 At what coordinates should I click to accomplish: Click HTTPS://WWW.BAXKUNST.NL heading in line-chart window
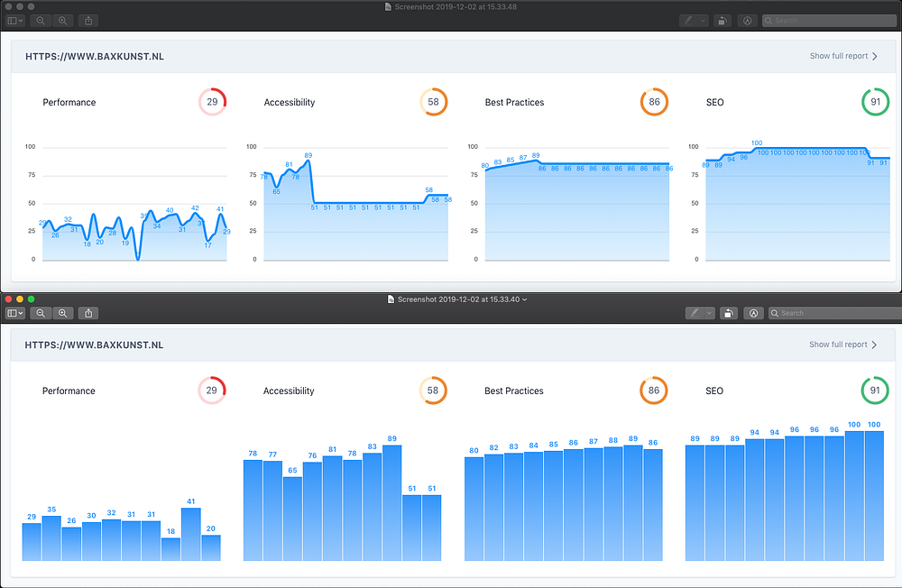95,57
